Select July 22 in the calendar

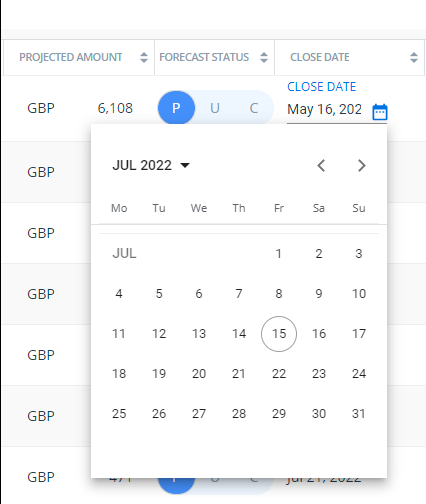279,374
